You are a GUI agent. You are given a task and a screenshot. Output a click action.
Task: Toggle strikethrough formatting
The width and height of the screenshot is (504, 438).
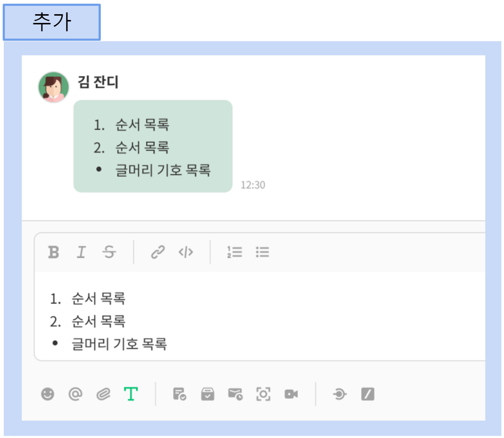pyautogui.click(x=109, y=252)
